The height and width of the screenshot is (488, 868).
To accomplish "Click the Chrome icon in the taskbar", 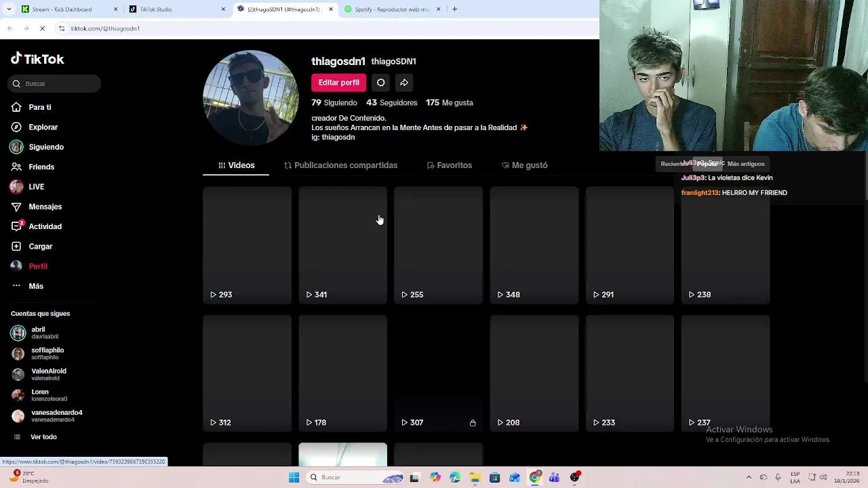I will tap(534, 478).
